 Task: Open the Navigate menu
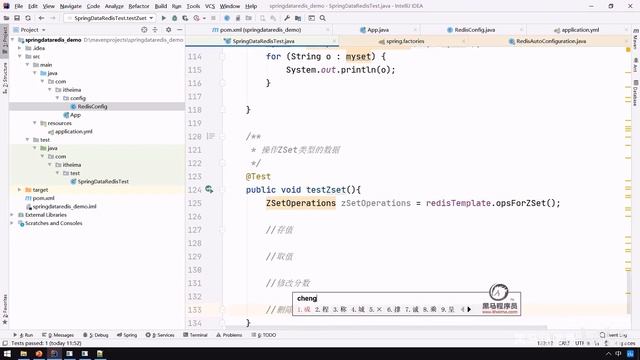point(71,6)
